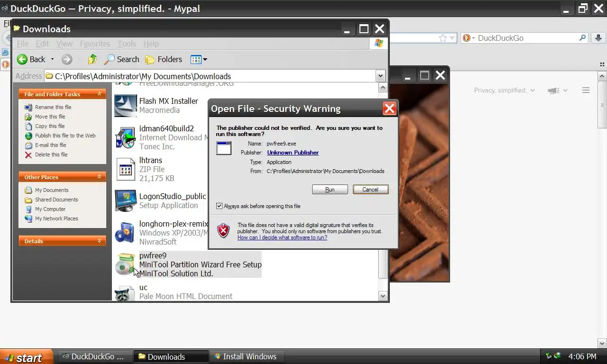Click Search in the explorer toolbar
The image size is (607, 364).
pyautogui.click(x=121, y=59)
